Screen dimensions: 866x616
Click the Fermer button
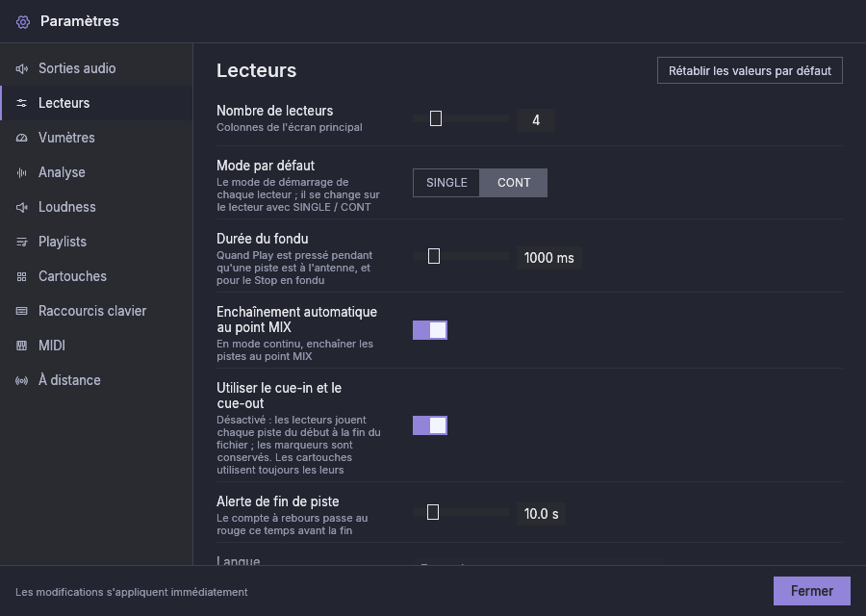click(x=811, y=591)
